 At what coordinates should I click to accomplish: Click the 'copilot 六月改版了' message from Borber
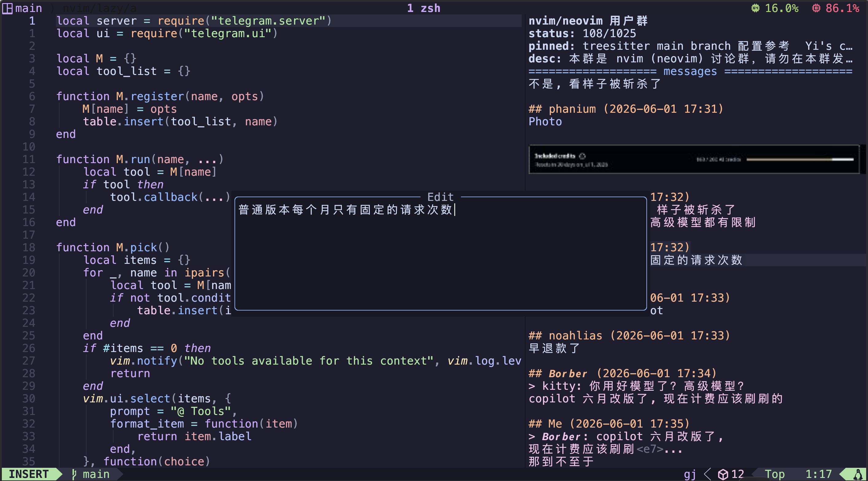[655, 399]
